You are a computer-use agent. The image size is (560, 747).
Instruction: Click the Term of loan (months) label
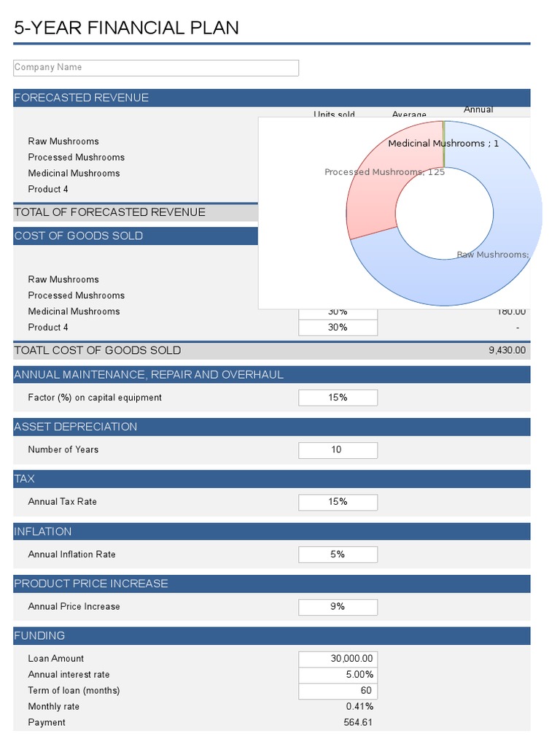(x=74, y=691)
